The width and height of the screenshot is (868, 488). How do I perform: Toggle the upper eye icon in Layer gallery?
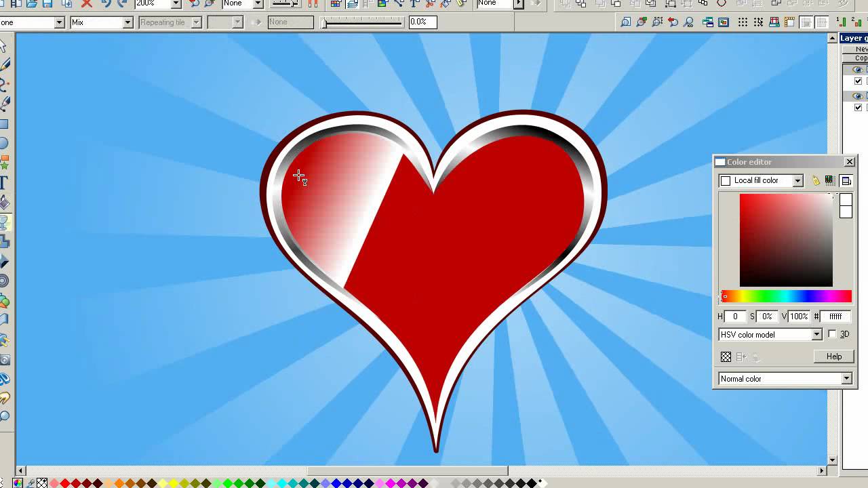(x=858, y=70)
